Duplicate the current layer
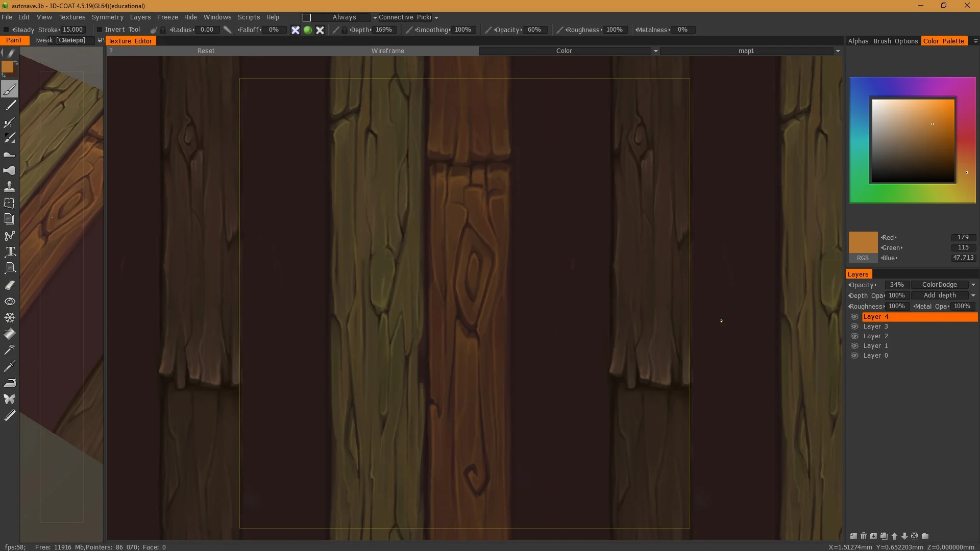The image size is (980, 551). [x=884, y=536]
